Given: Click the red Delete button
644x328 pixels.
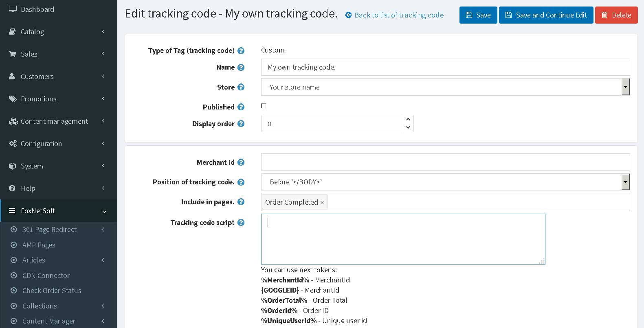Looking at the screenshot, I should click(x=616, y=15).
